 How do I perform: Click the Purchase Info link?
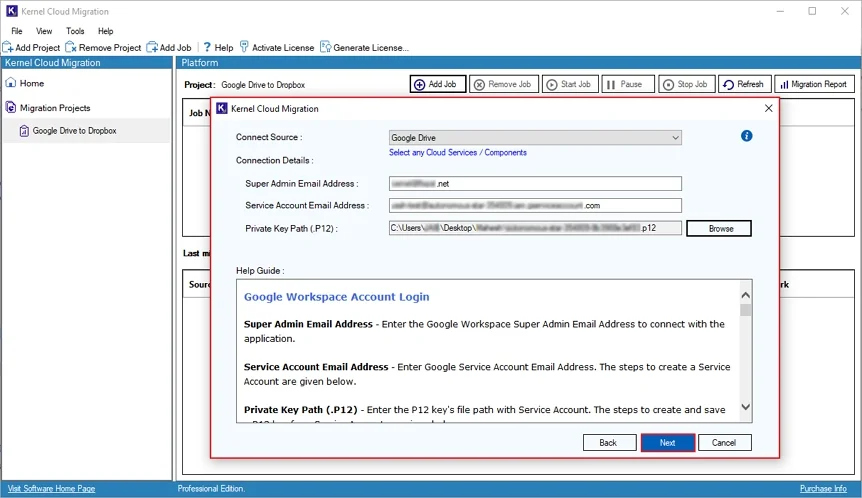point(823,488)
